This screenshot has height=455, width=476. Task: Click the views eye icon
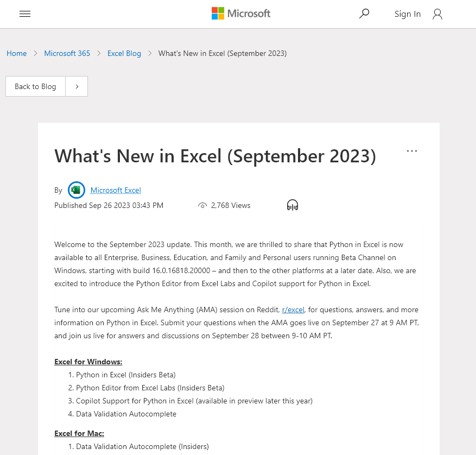tap(202, 205)
